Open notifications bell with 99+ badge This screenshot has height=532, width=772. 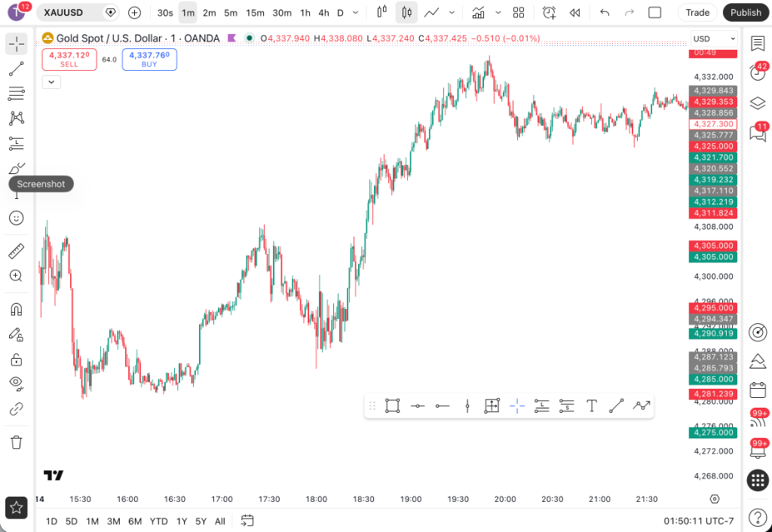coord(757,449)
